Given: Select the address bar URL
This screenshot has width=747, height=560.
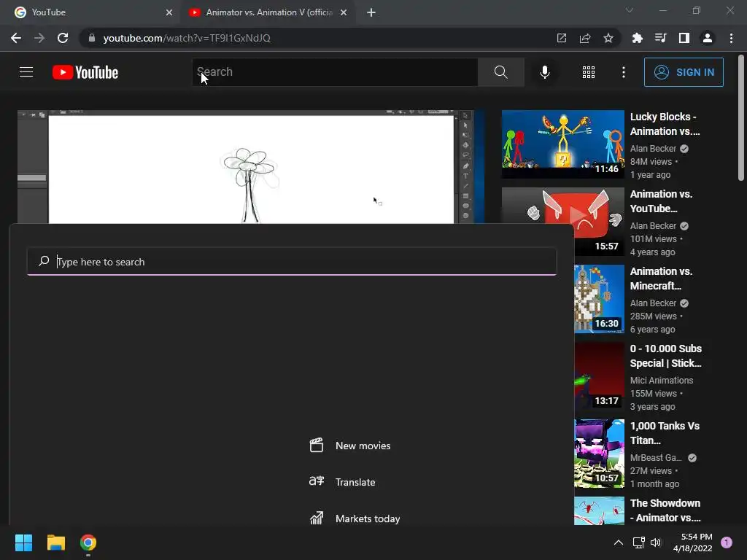Looking at the screenshot, I should click(x=187, y=38).
